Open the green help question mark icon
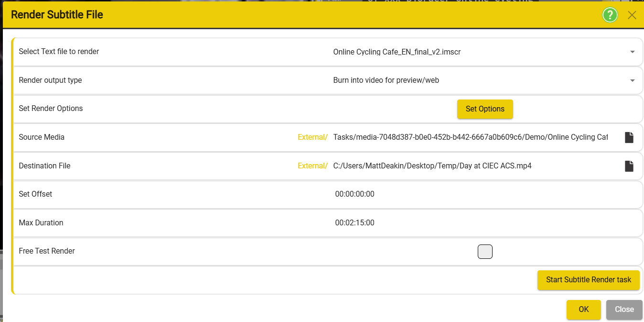Screen dimensions: 644x322 tap(610, 15)
